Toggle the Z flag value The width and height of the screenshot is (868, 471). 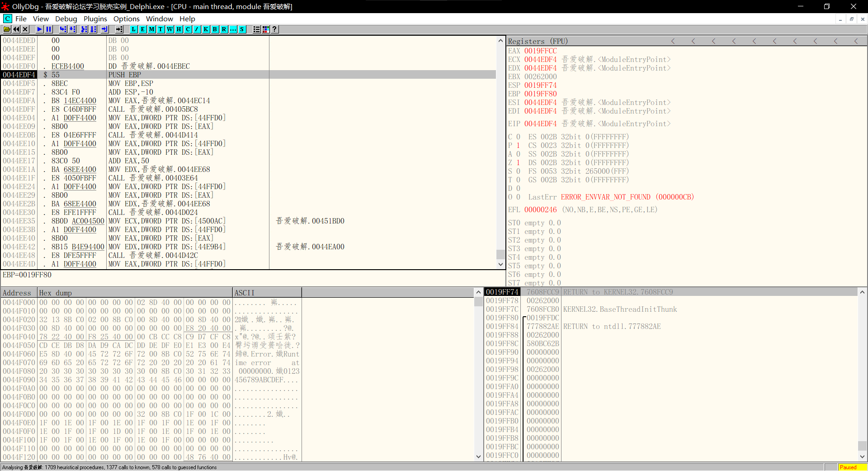click(x=518, y=162)
